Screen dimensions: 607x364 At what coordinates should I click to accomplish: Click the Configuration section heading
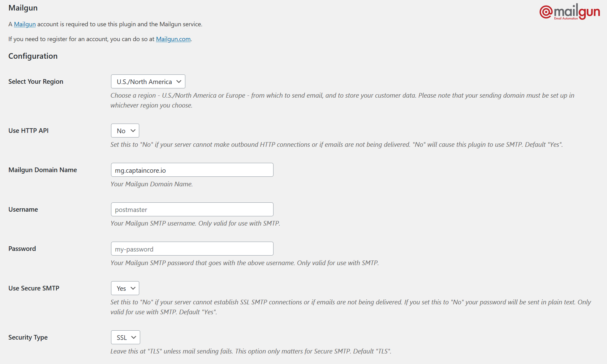pos(33,56)
